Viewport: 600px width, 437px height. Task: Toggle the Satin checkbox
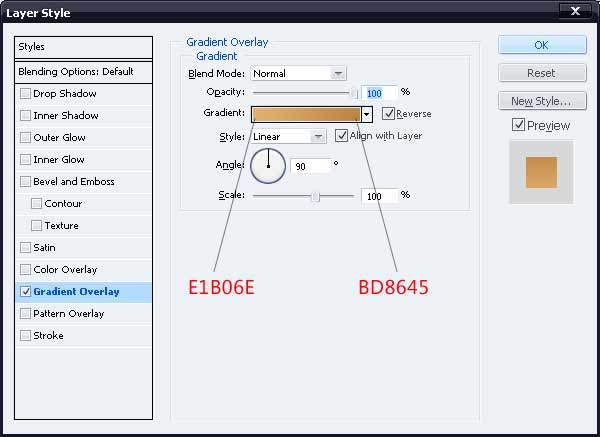pyautogui.click(x=25, y=248)
